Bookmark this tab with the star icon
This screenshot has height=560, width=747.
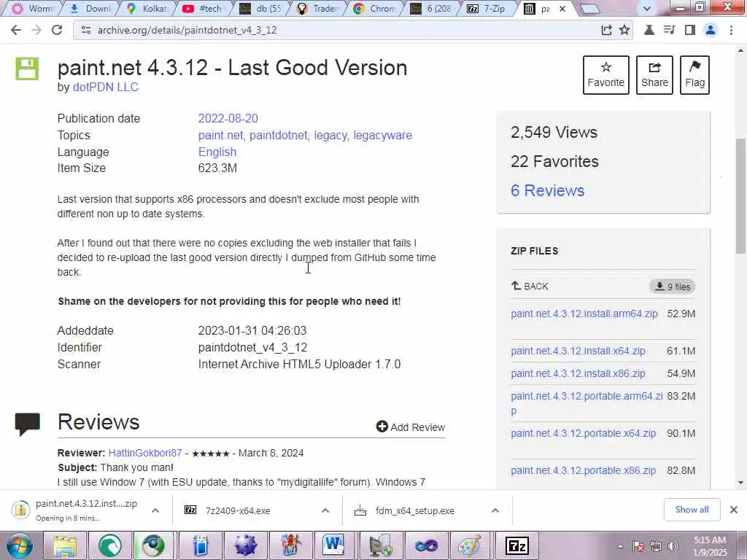click(624, 30)
